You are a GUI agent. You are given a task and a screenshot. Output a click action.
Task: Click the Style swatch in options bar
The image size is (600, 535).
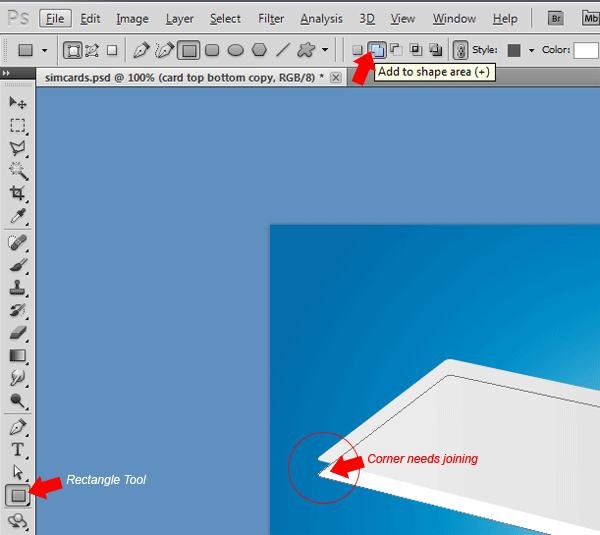514,50
